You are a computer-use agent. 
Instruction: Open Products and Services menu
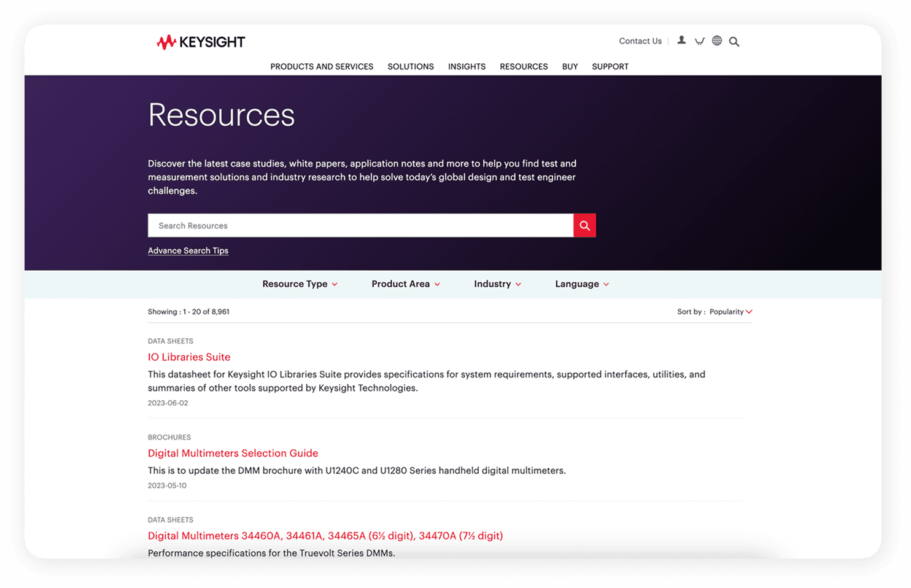pos(322,66)
